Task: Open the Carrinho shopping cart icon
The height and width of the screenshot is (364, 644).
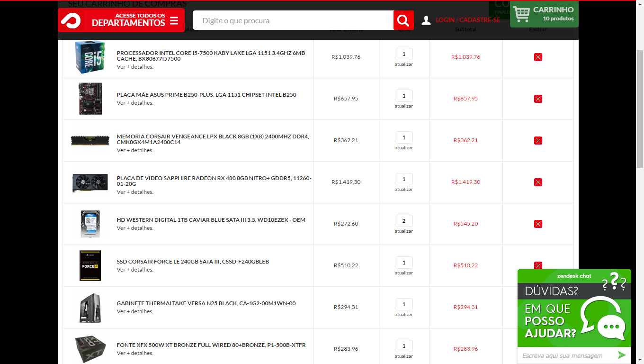Action: click(x=521, y=14)
